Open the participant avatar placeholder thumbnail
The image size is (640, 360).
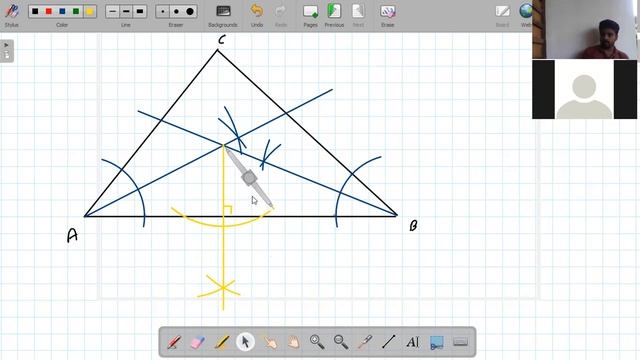(584, 89)
